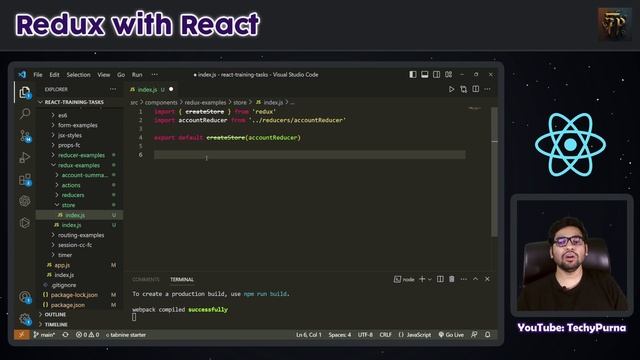
Task: Open app.js in the explorer
Action: click(x=62, y=265)
